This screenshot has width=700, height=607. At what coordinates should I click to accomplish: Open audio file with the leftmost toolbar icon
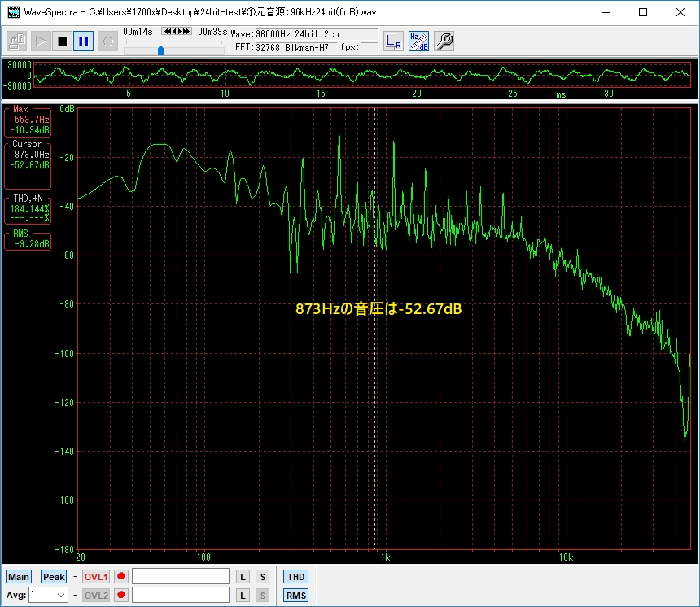[17, 41]
